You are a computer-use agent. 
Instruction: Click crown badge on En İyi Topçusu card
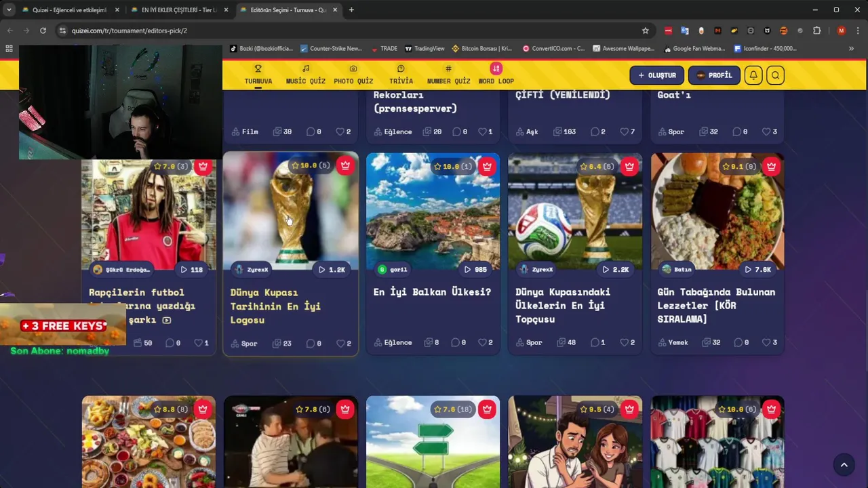point(629,166)
